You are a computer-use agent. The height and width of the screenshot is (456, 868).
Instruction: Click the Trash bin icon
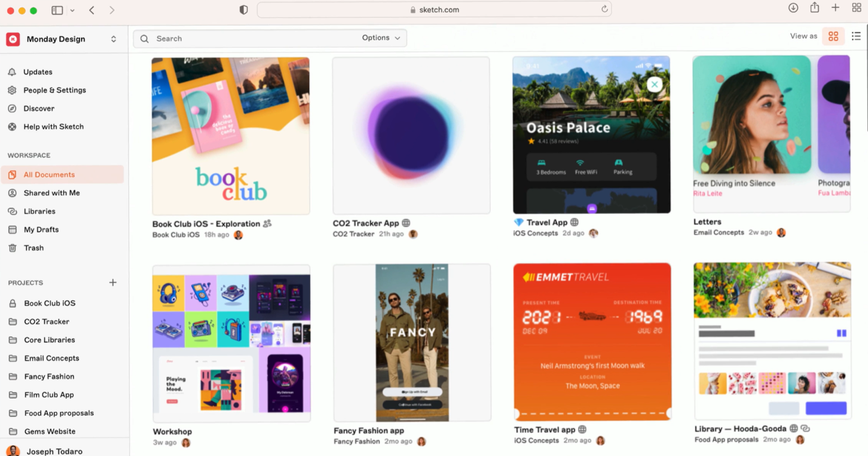[13, 248]
